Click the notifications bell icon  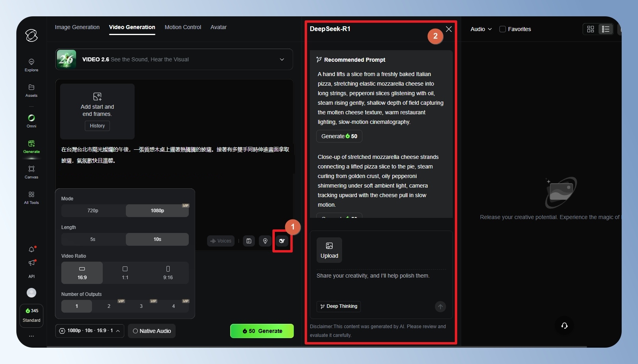31,250
